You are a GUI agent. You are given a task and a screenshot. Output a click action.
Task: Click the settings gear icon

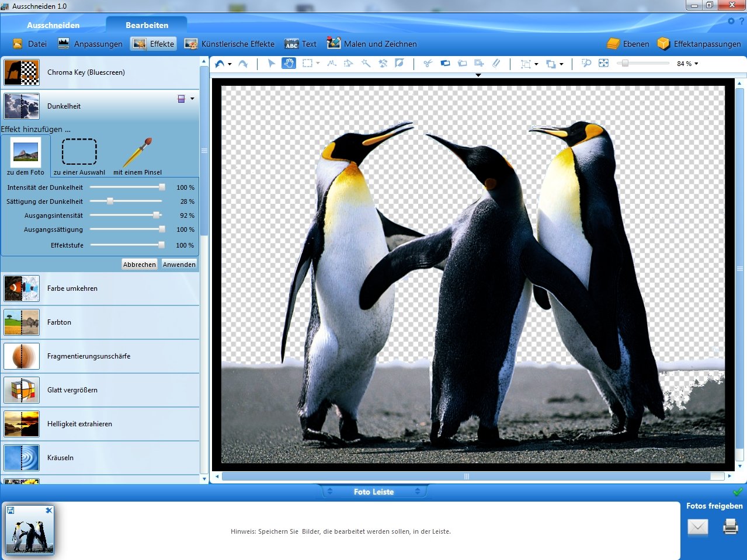(731, 21)
